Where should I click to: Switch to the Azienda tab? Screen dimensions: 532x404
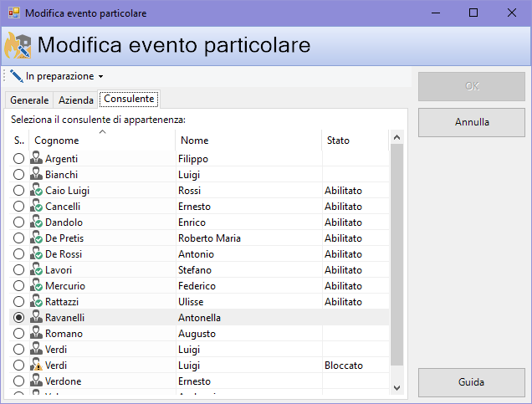(x=75, y=100)
